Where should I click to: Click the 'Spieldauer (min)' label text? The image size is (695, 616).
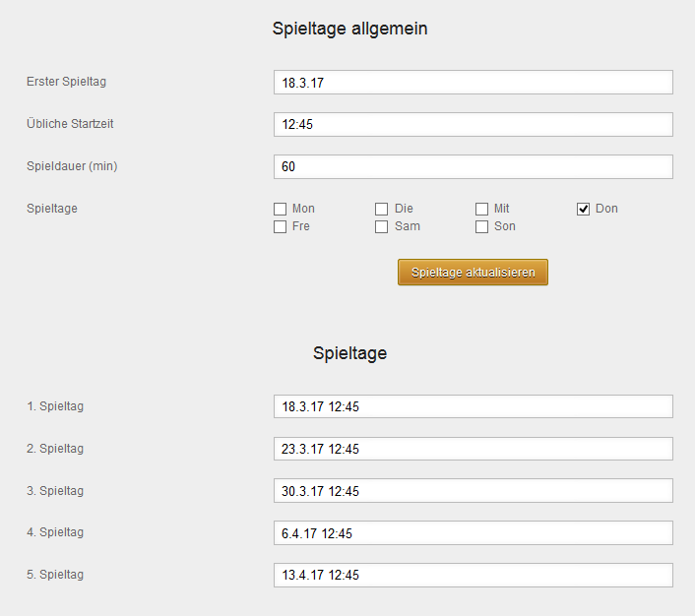pos(72,166)
